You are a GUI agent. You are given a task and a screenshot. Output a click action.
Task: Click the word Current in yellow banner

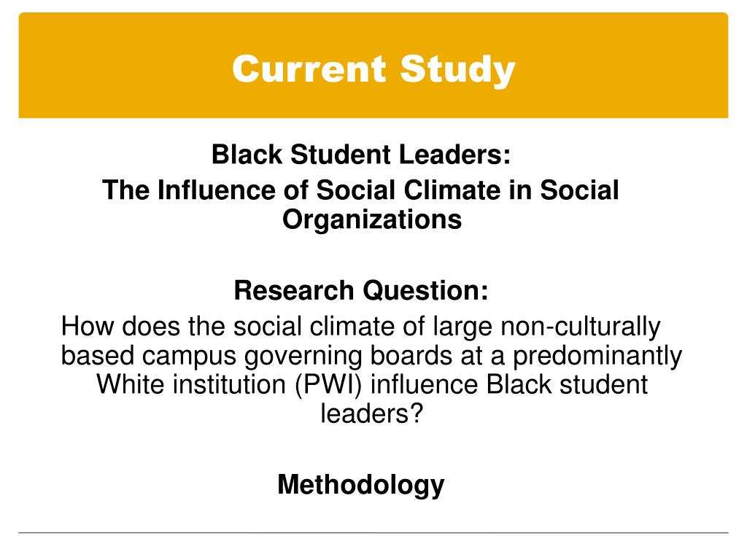tap(309, 69)
